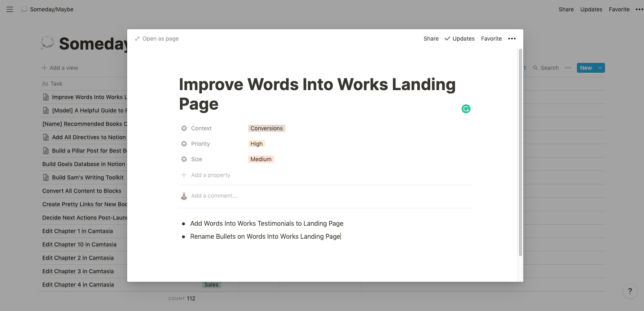Click the modal's vertical scrollbar
The height and width of the screenshot is (311, 644).
click(x=520, y=153)
